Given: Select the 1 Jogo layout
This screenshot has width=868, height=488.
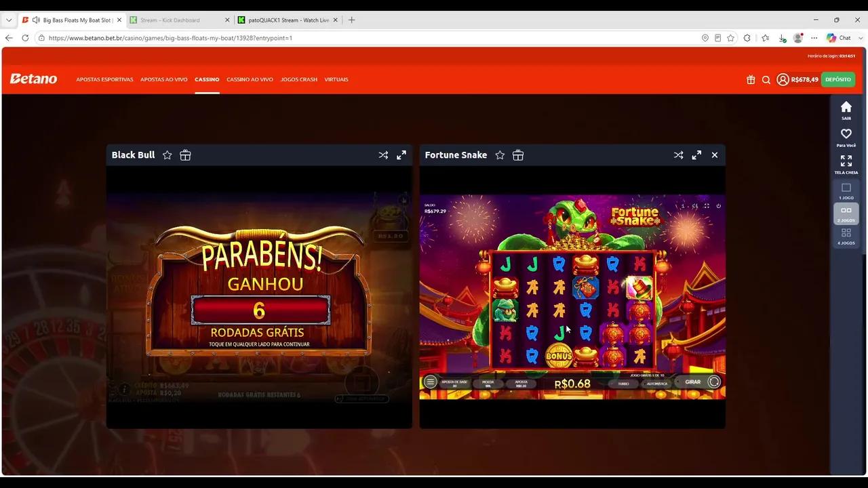Looking at the screenshot, I should 846,191.
